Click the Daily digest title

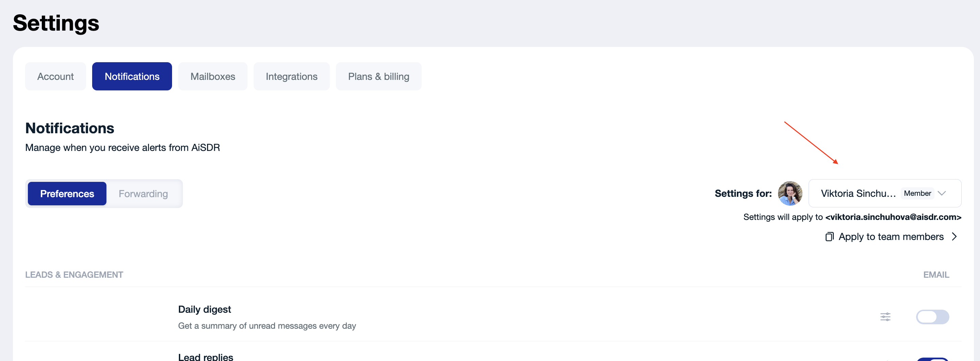204,309
